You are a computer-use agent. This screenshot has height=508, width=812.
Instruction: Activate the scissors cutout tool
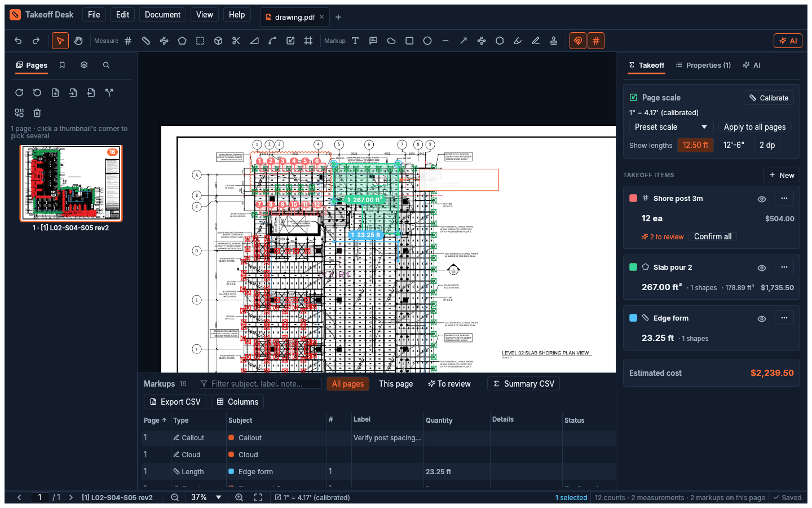(x=236, y=41)
